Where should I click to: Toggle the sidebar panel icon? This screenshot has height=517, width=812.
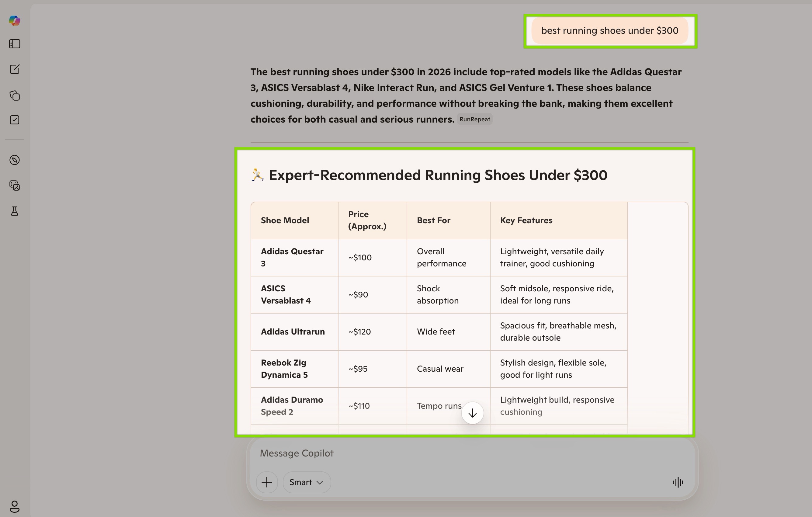[15, 44]
